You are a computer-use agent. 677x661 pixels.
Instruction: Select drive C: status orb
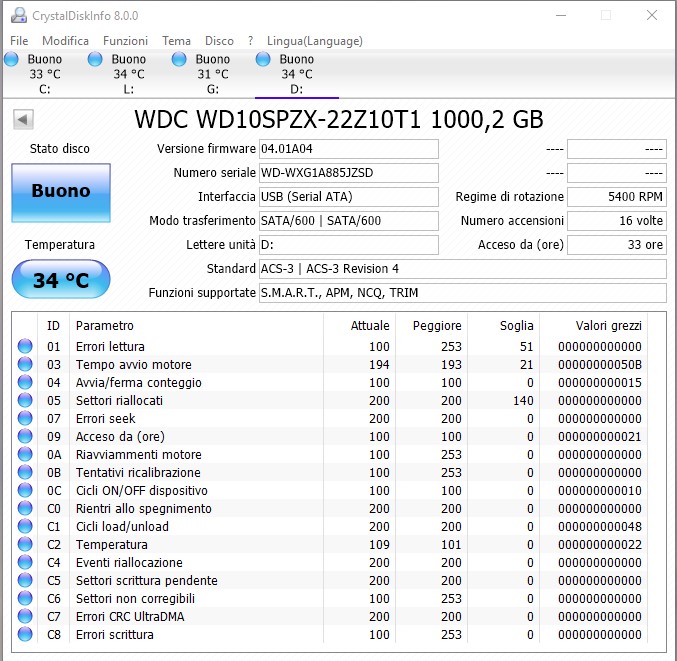click(12, 59)
